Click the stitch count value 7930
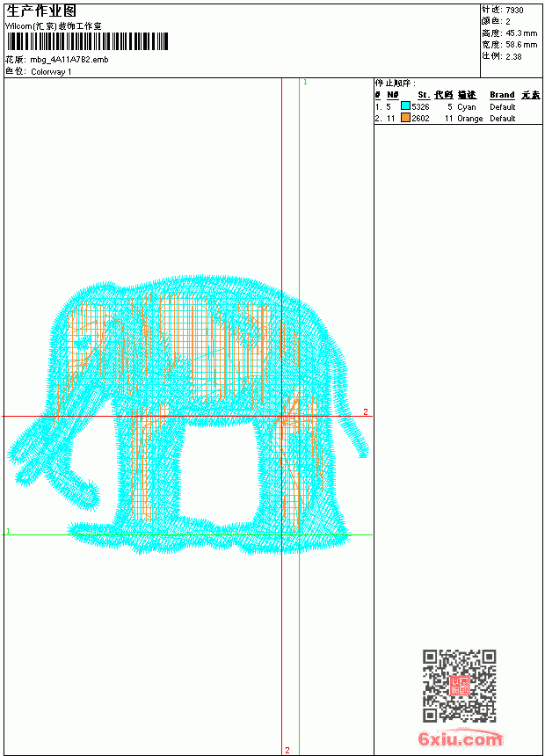The height and width of the screenshot is (756, 545). click(x=514, y=11)
